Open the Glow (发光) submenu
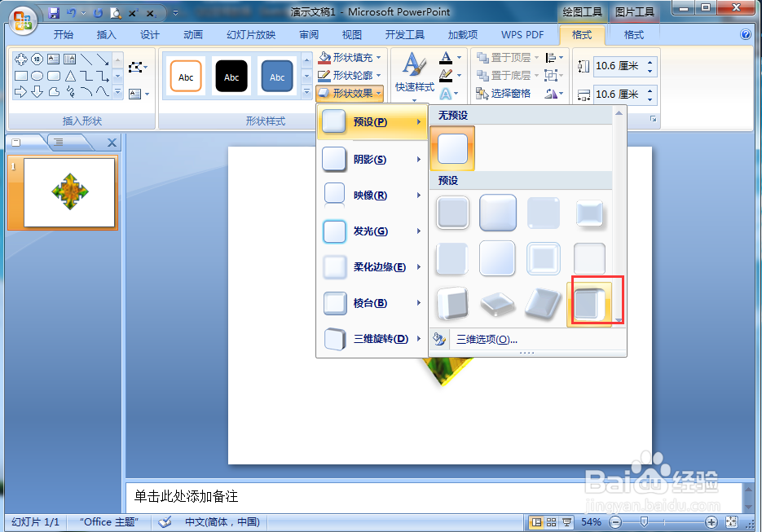The height and width of the screenshot is (532, 762). point(372,231)
